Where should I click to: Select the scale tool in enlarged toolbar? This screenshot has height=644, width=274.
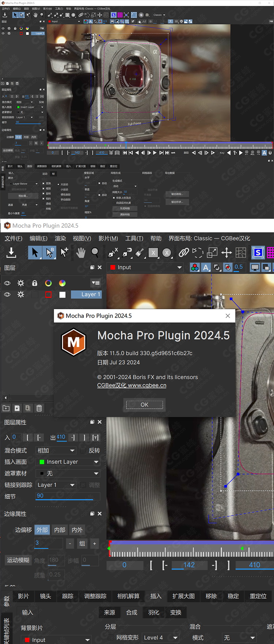(x=212, y=252)
